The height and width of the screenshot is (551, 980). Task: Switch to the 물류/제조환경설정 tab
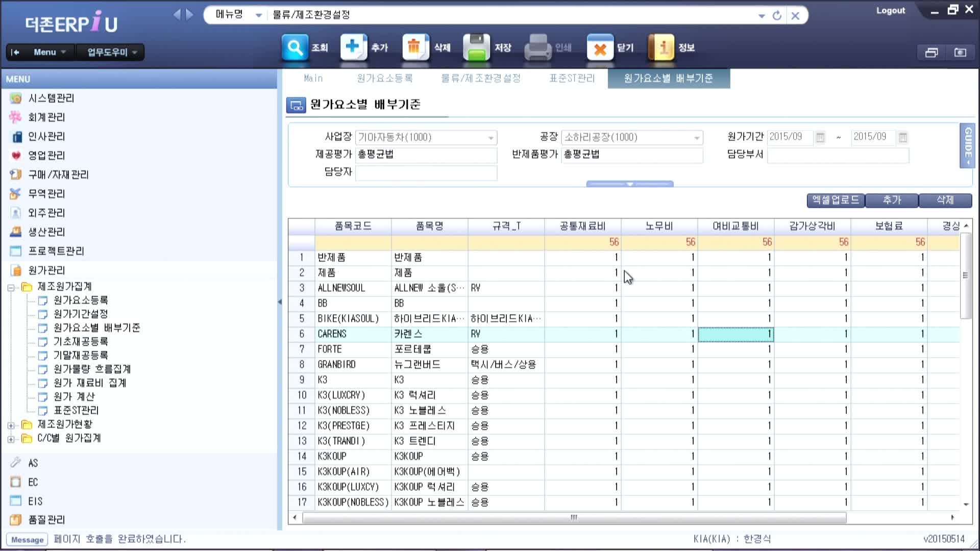point(481,79)
